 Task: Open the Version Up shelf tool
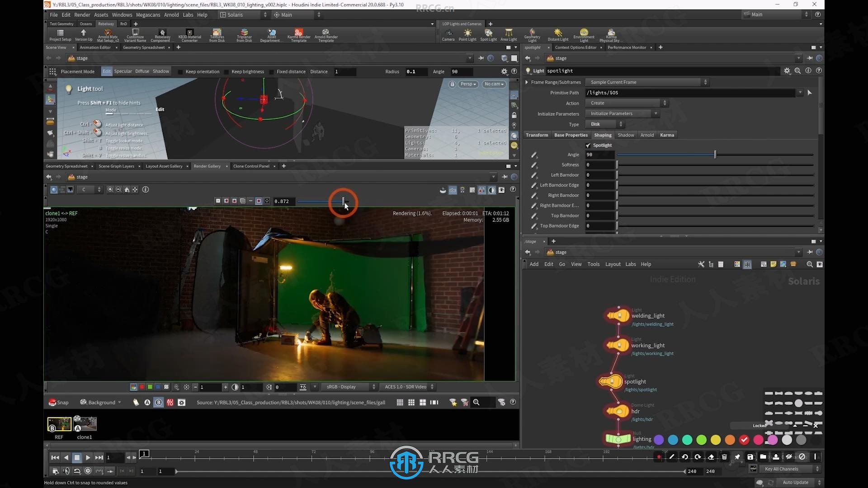(84, 35)
